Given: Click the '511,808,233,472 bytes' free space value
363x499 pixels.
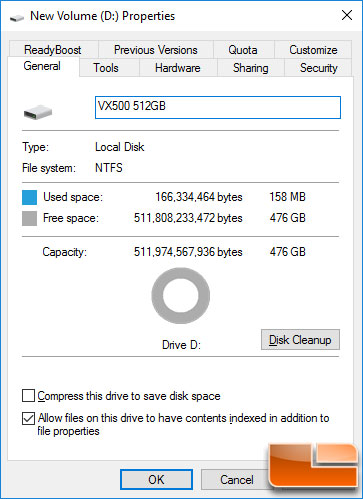Looking at the screenshot, I should (188, 218).
